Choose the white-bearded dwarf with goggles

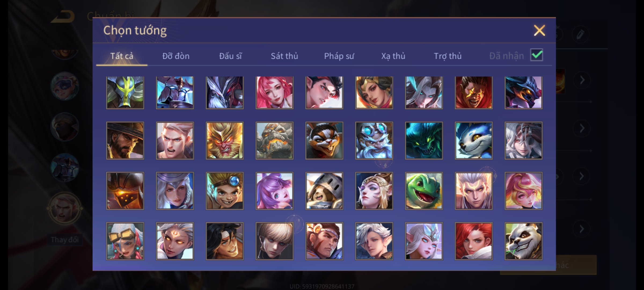[x=374, y=141]
